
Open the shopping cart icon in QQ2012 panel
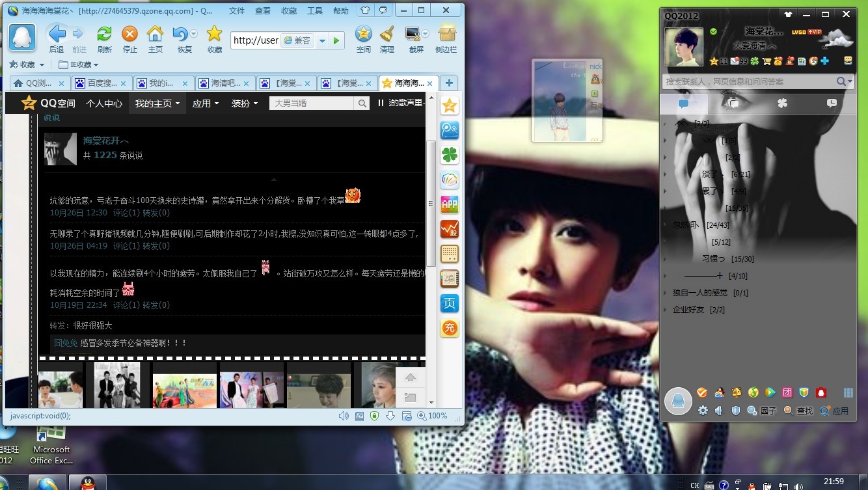pyautogui.click(x=766, y=61)
